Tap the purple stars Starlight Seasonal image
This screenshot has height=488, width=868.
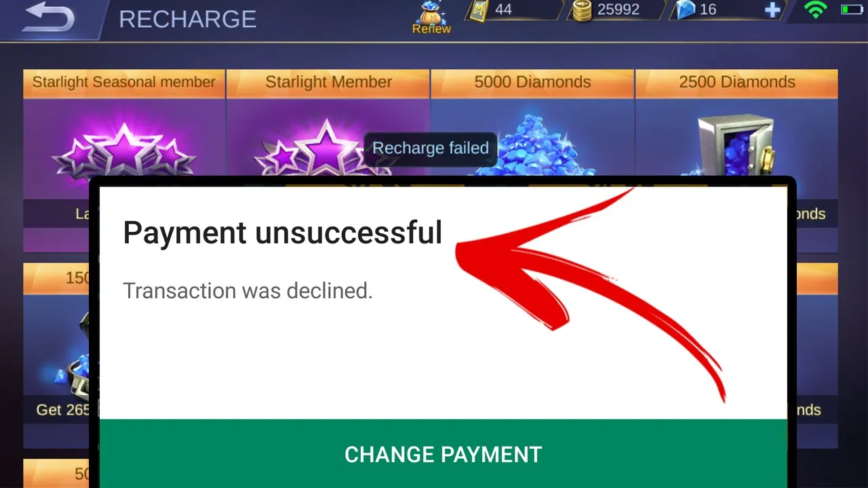[x=124, y=150]
